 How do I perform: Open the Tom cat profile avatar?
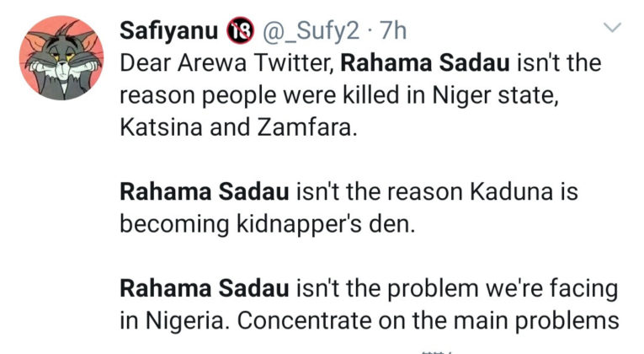[61, 57]
